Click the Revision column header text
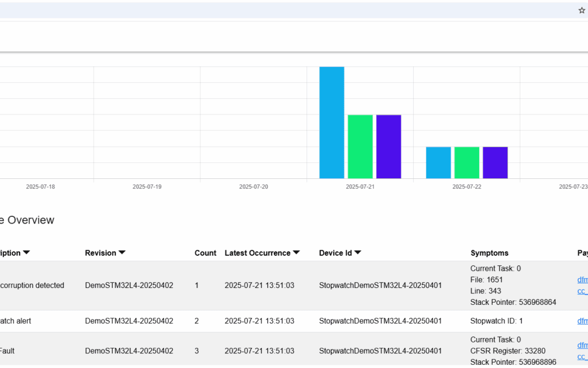Screen dimensions: 588x368 pyautogui.click(x=101, y=253)
